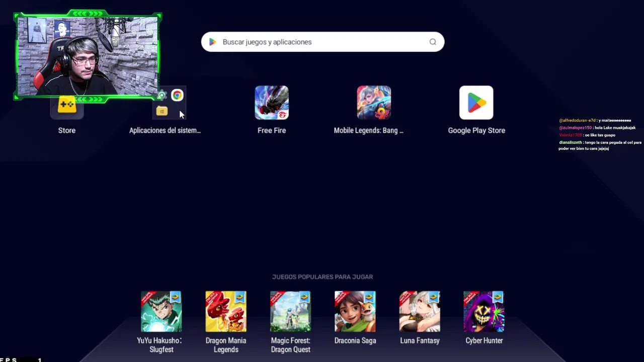Open the Draconia Saga game thumbnail

(x=355, y=311)
